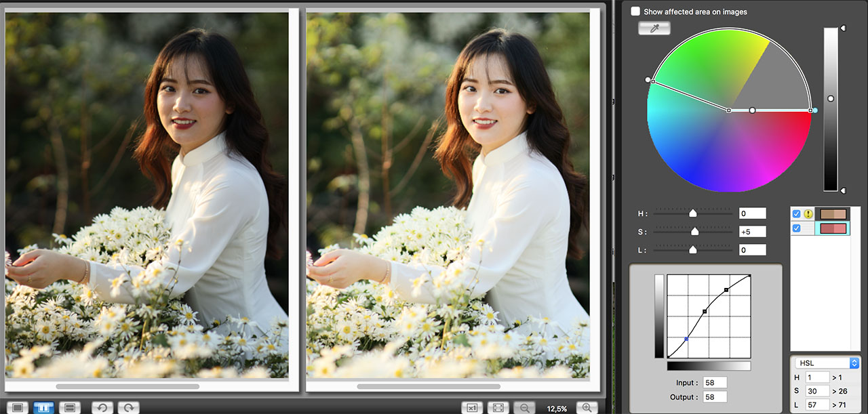Viewport: 868px width, 414px height.
Task: Click the warning icon on first adjustment
Action: click(808, 214)
